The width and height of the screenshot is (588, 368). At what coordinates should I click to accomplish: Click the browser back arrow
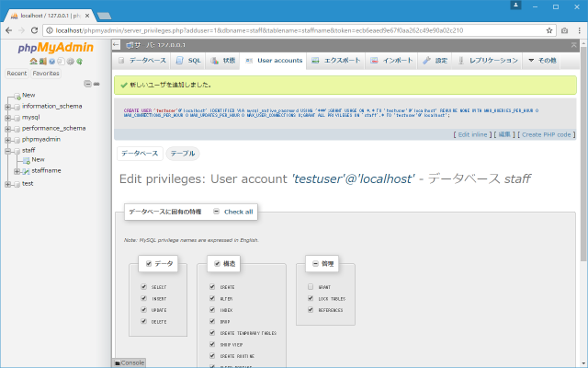[x=8, y=30]
